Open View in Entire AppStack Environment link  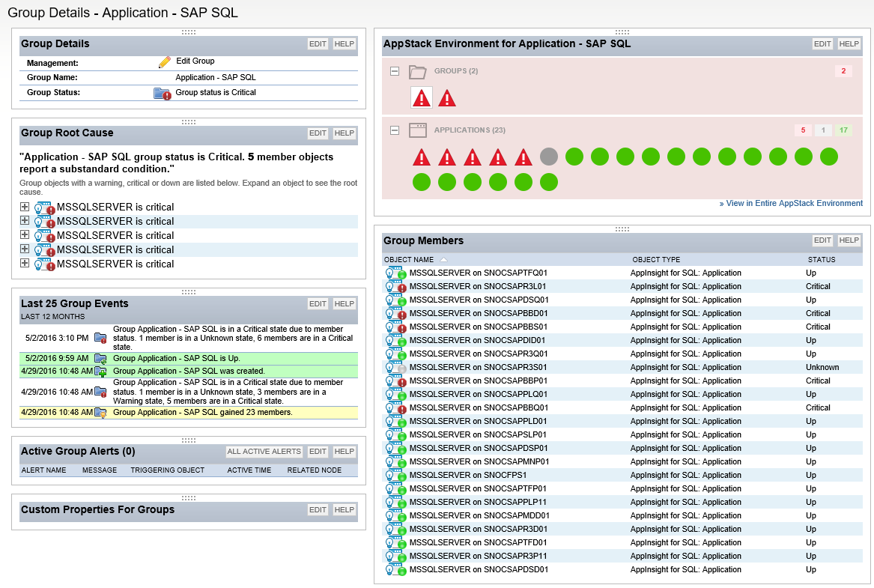[791, 203]
